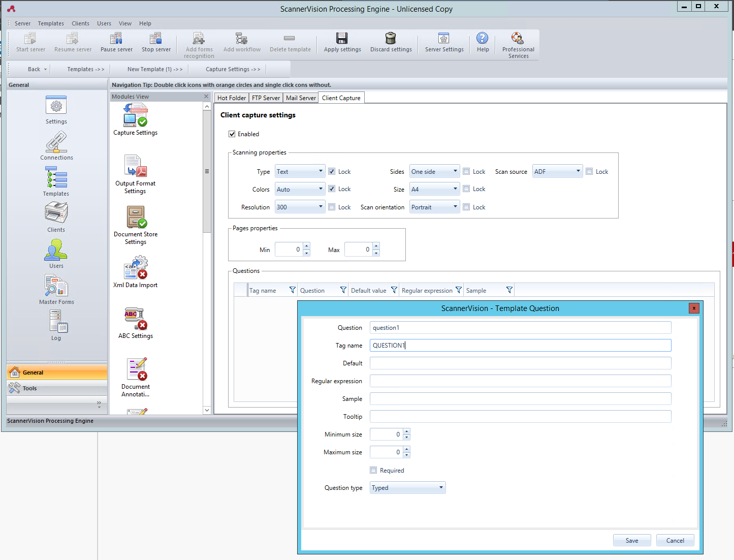
Task: Save the template question
Action: (x=631, y=540)
